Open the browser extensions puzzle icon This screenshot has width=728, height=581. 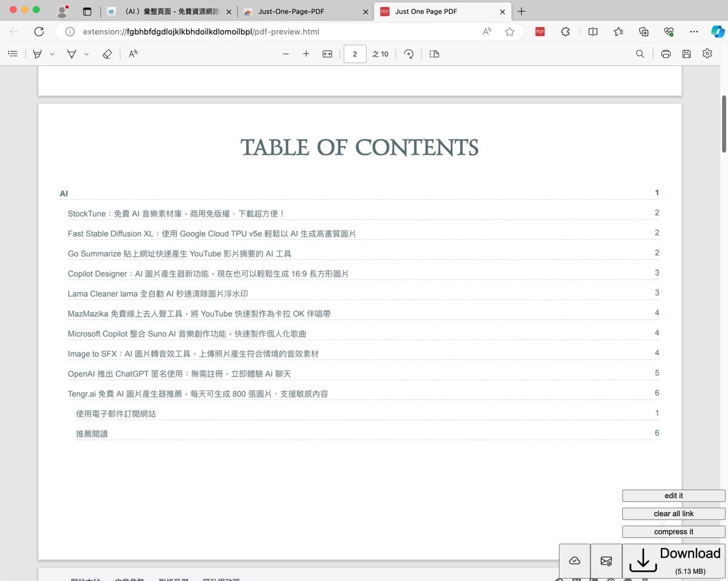(x=565, y=32)
